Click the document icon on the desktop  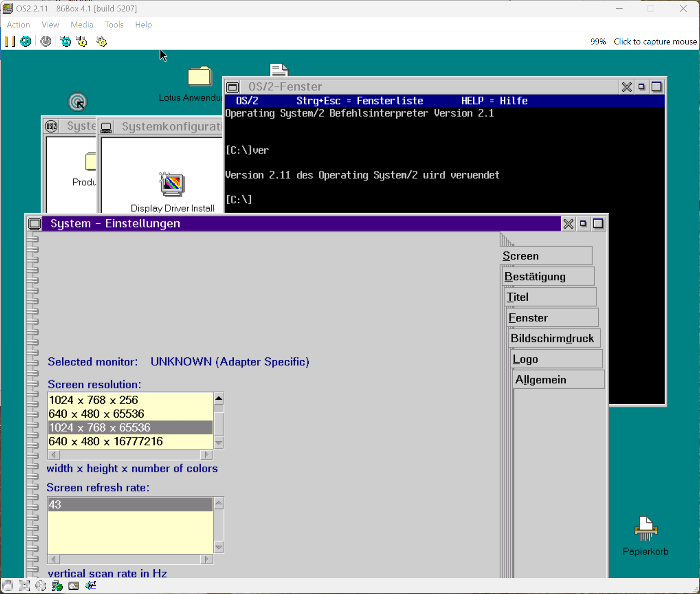pos(279,70)
